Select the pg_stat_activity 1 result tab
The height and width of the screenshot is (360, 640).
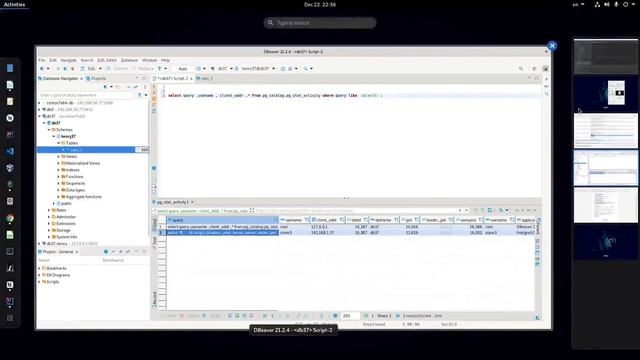pyautogui.click(x=173, y=202)
